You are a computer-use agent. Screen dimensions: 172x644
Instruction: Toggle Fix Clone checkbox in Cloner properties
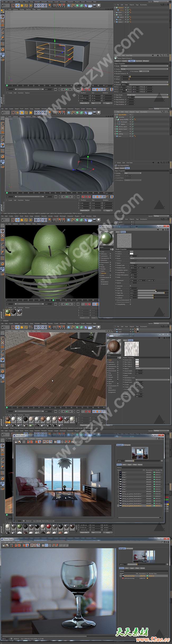[x=127, y=71]
